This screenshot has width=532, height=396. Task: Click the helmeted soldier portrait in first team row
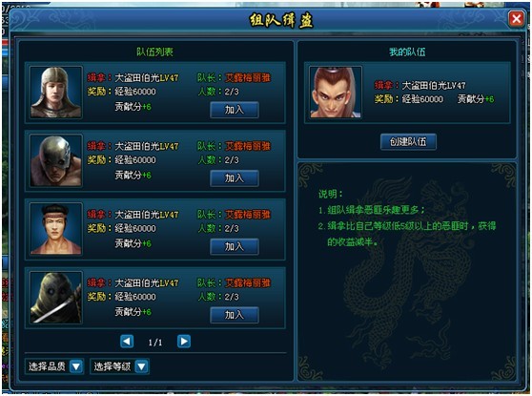coord(55,92)
